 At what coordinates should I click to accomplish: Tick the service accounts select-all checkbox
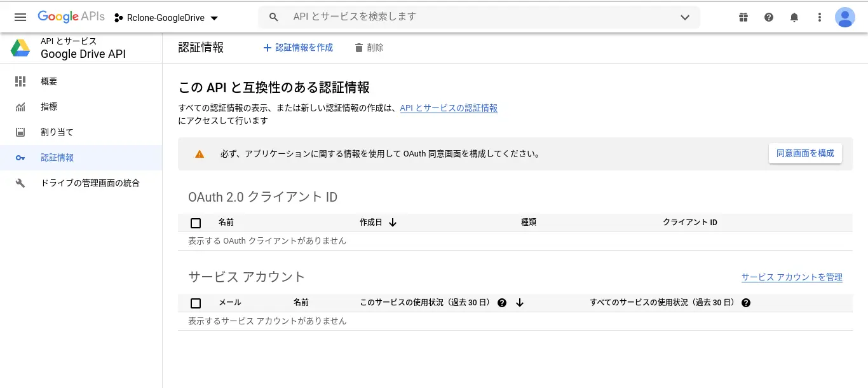coord(196,303)
